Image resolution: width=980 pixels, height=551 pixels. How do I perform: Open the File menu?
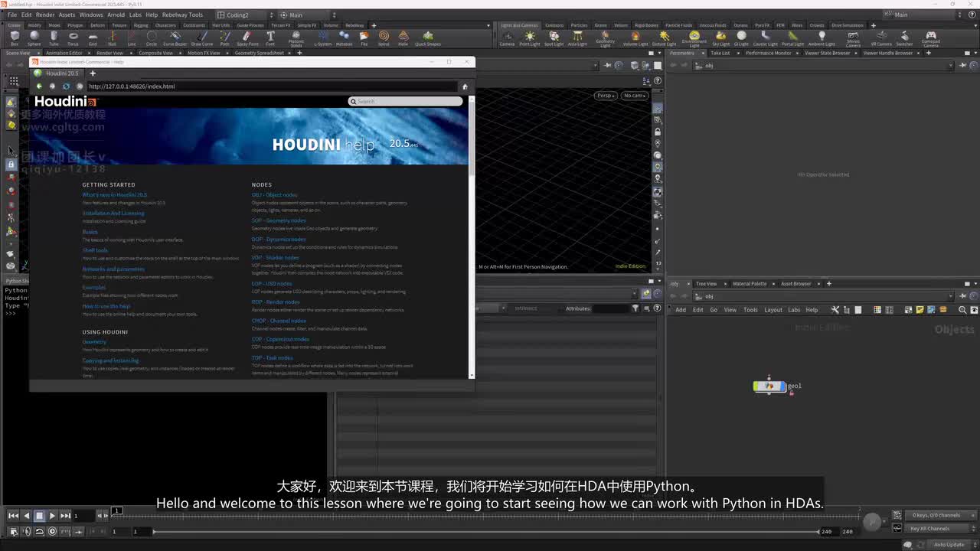(x=12, y=15)
